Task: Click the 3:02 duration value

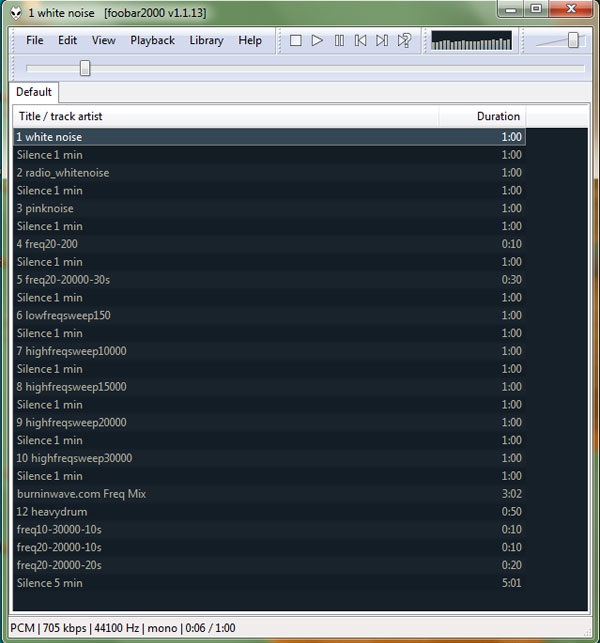Action: point(511,494)
